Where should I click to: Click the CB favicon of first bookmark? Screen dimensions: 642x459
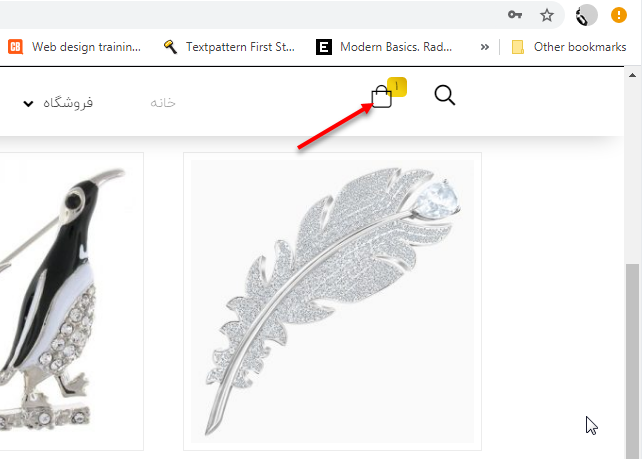click(15, 47)
